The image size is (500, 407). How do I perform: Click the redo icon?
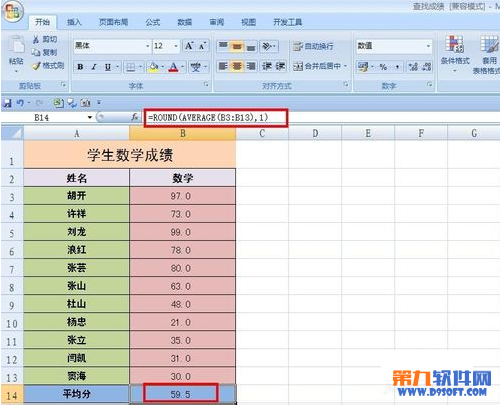point(39,103)
